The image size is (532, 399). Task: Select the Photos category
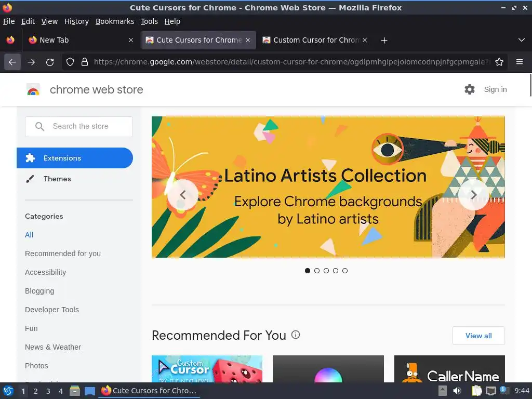pos(36,366)
